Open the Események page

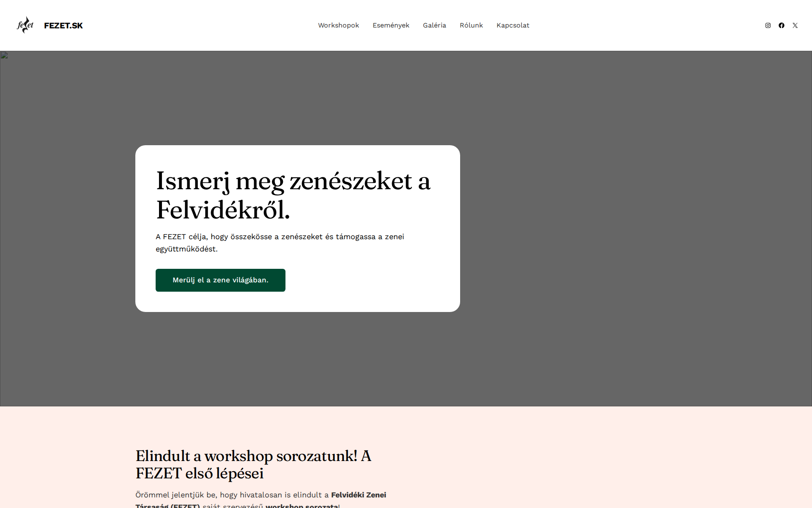pyautogui.click(x=391, y=25)
